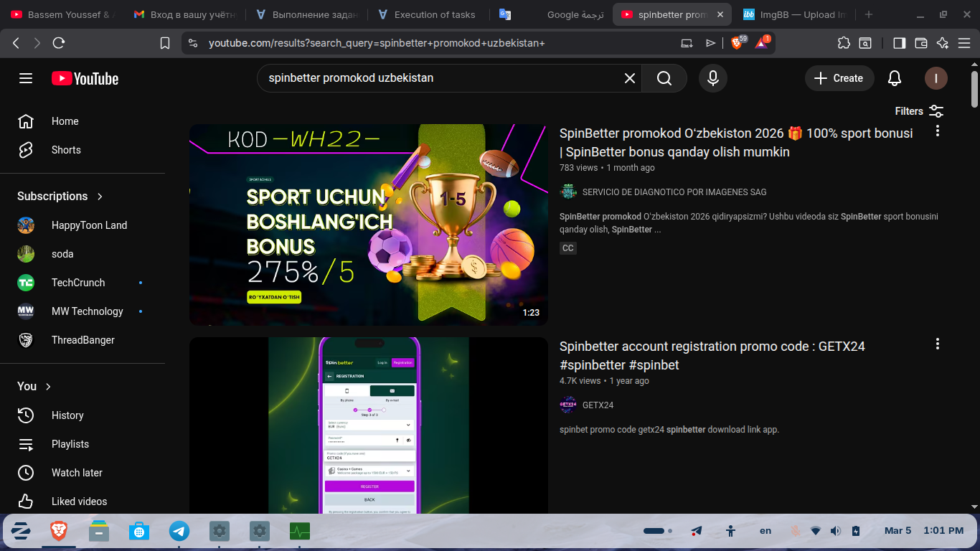The image size is (980, 551).
Task: Open the SpinBetter promokod O'zbekiston 2026 title
Action: [736, 142]
